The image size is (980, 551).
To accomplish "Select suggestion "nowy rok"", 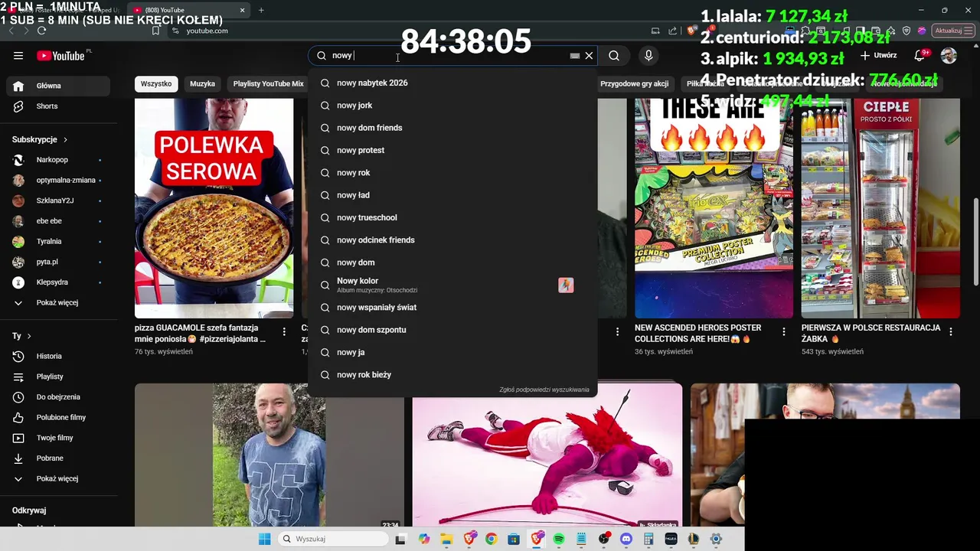I will 452,173.
